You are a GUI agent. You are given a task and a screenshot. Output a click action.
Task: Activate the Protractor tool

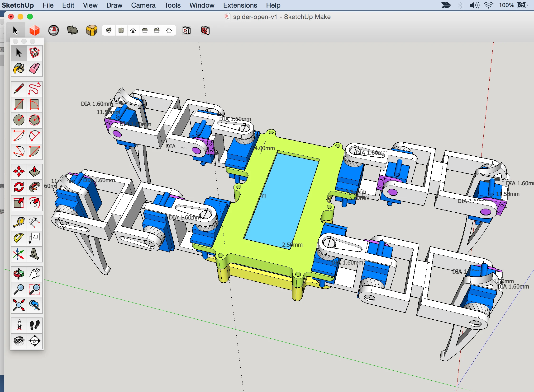[x=19, y=238]
